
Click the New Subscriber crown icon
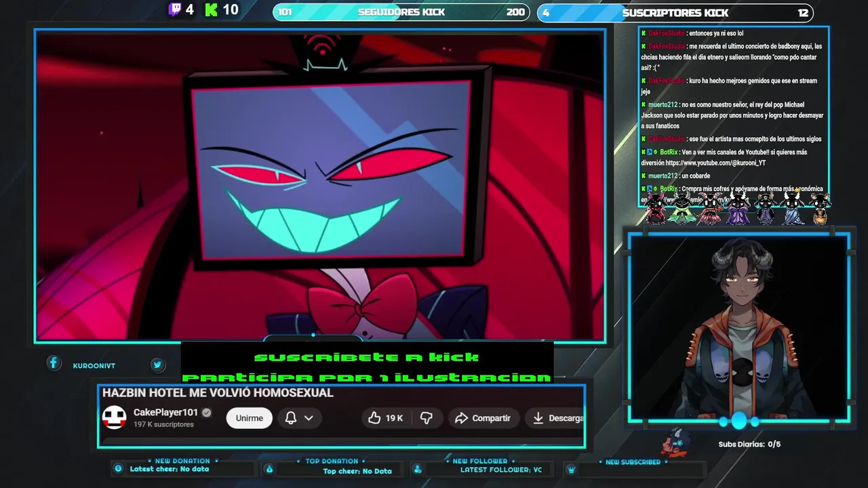point(571,469)
